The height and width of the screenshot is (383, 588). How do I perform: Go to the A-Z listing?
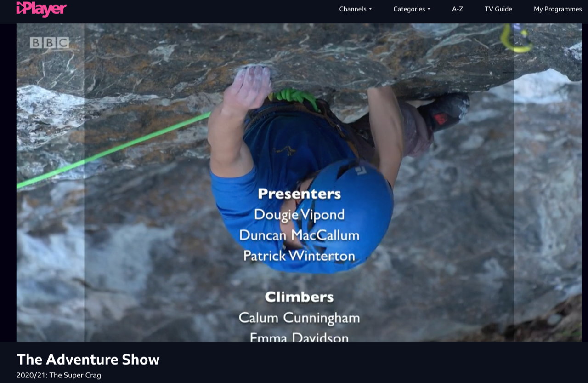point(458,9)
